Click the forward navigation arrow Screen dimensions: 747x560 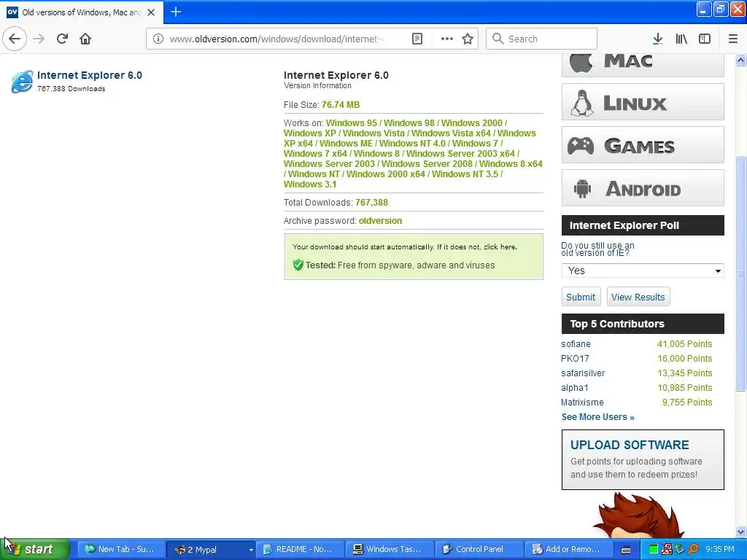tap(39, 39)
